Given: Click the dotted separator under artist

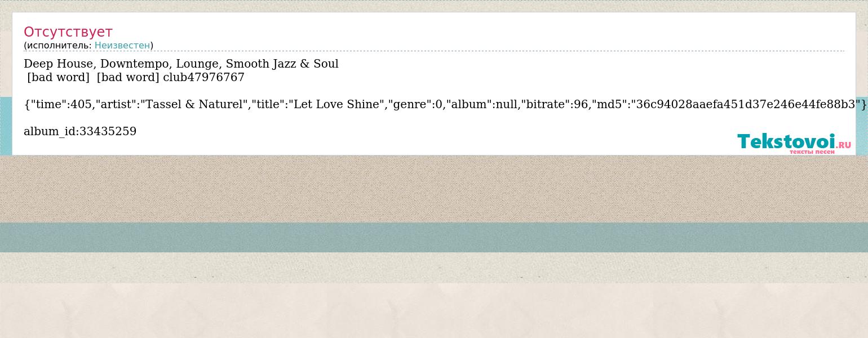Looking at the screenshot, I should pos(434,51).
